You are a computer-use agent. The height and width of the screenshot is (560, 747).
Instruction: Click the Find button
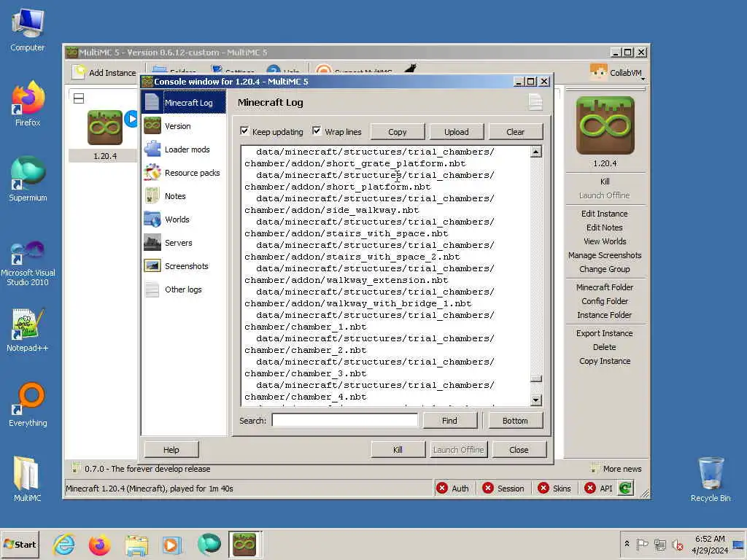[x=449, y=421]
